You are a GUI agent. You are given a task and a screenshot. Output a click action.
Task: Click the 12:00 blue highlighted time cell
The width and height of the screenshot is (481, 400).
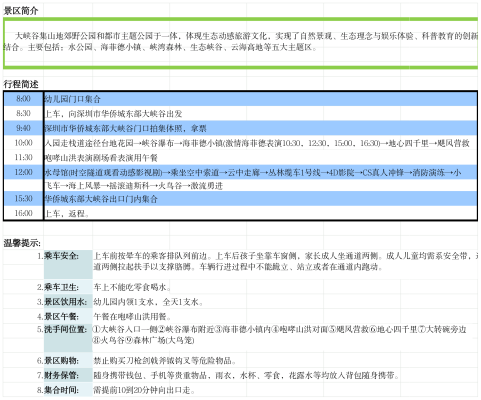[x=23, y=172]
